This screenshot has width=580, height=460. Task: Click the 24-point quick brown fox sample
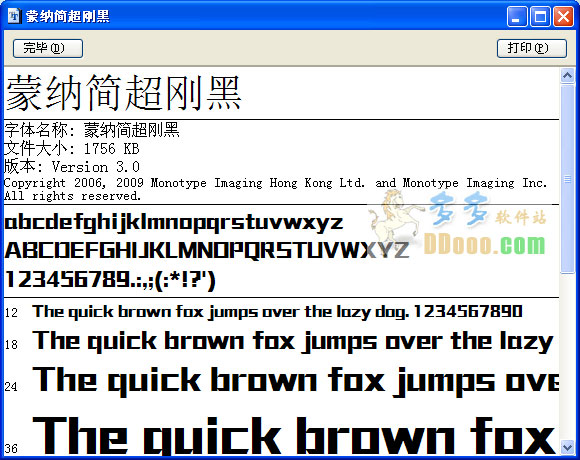click(296, 381)
